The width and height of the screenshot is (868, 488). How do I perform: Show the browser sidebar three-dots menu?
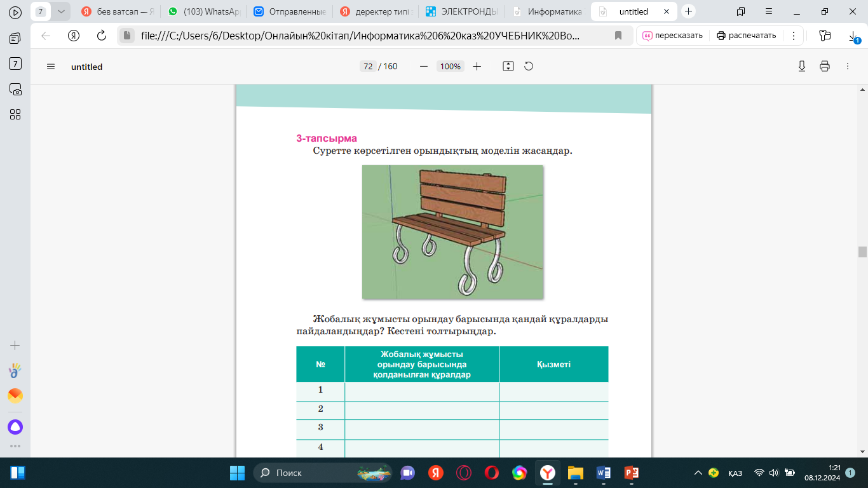15,446
